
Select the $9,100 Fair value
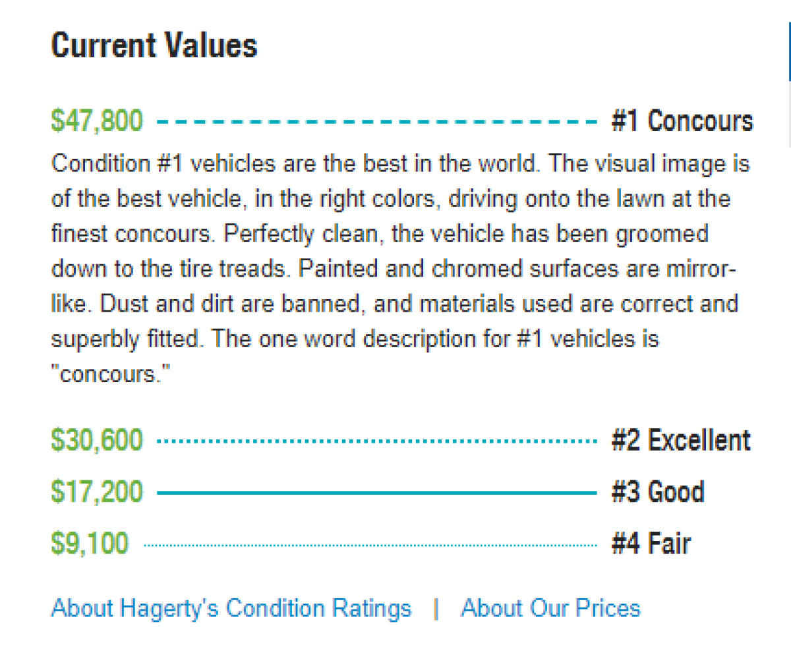tap(90, 544)
